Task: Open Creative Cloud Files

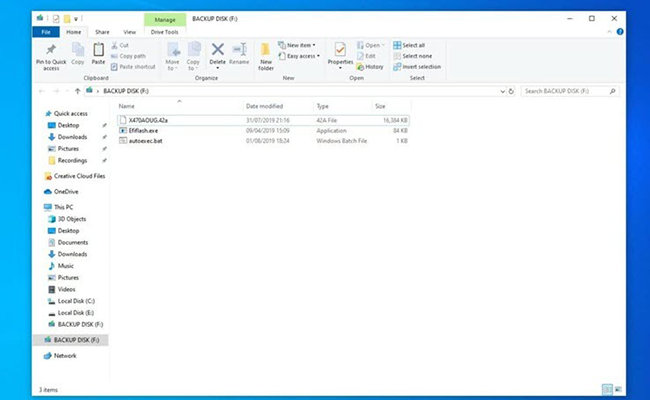Action: tap(75, 176)
